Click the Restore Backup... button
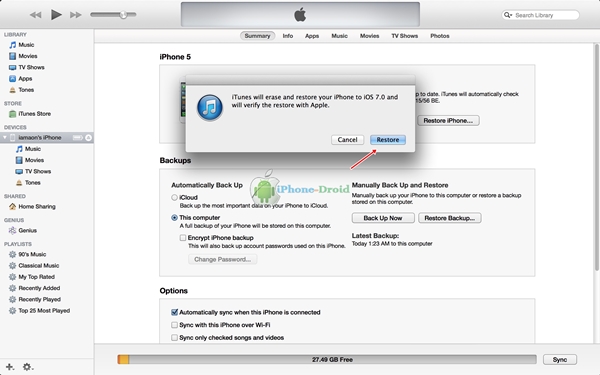600x375 pixels. point(450,218)
